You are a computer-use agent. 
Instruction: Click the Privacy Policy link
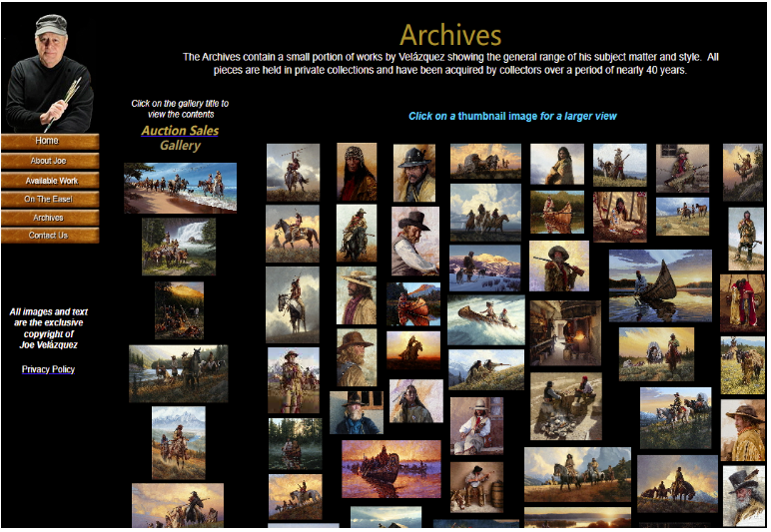[48, 369]
